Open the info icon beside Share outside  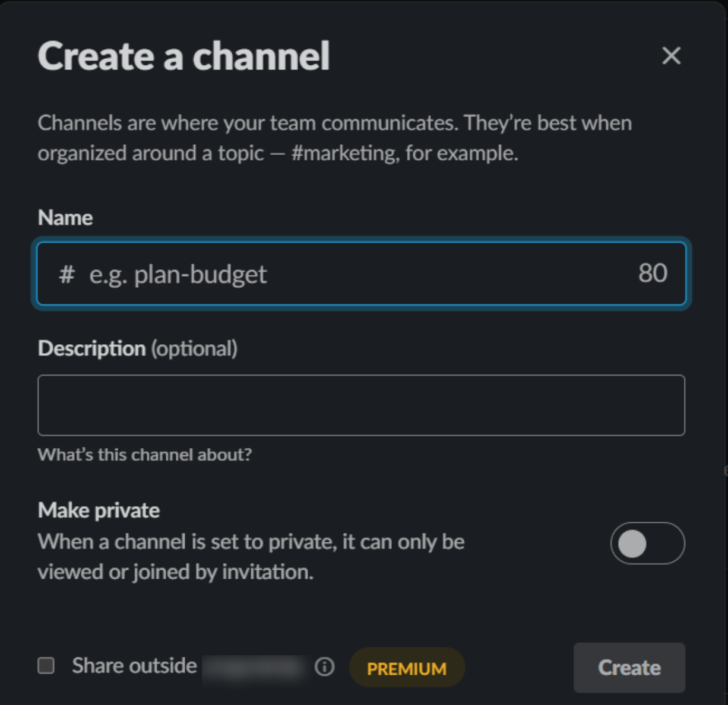click(324, 667)
